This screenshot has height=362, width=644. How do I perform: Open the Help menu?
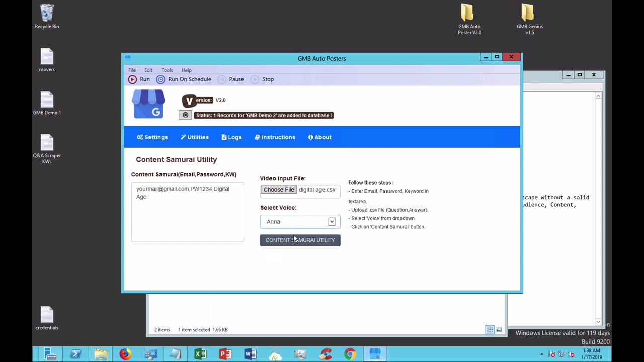tap(187, 70)
